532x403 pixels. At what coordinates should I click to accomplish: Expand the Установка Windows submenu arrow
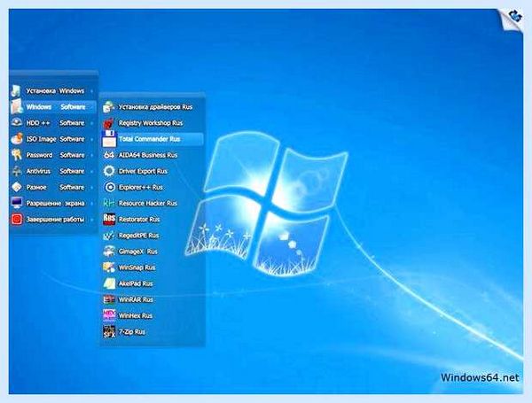[91, 91]
